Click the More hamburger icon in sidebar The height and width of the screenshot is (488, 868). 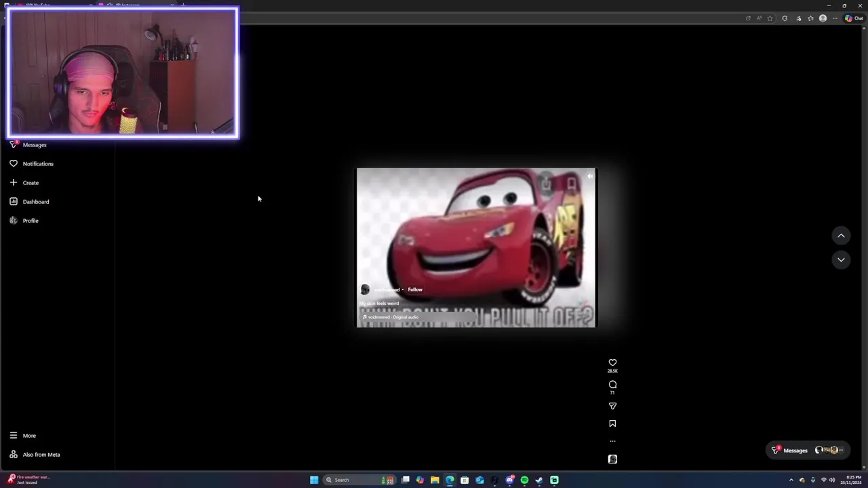(x=14, y=435)
